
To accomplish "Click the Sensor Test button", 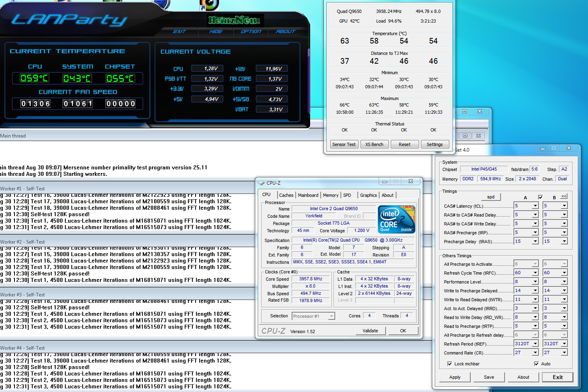I will click(344, 144).
